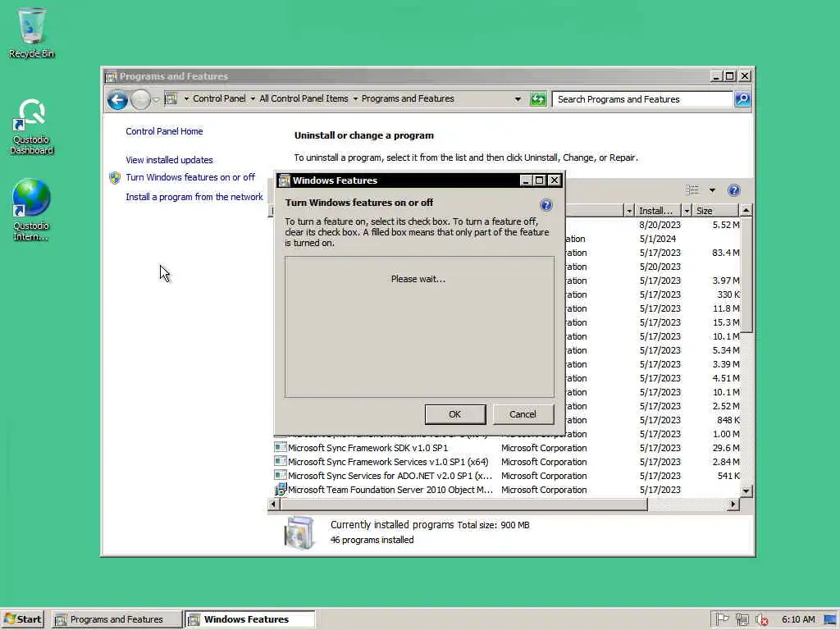Viewport: 840px width, 630px height.
Task: Show desktop using the tray corner button
Action: click(x=830, y=619)
